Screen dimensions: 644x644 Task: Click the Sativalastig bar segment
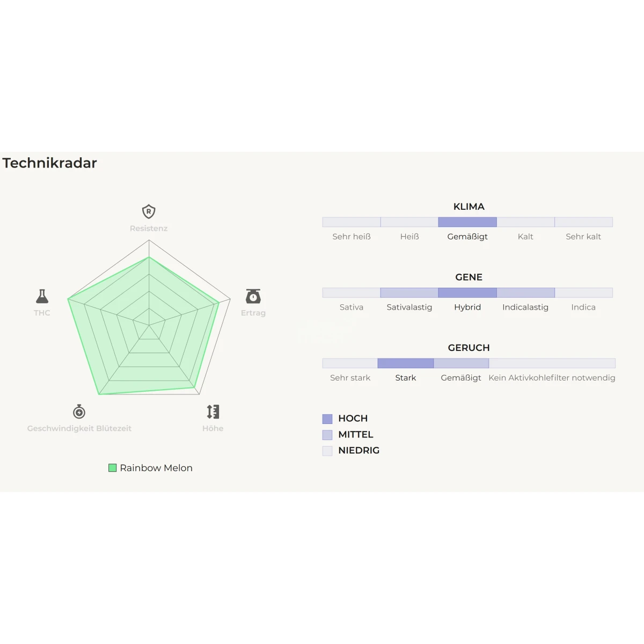pyautogui.click(x=409, y=292)
